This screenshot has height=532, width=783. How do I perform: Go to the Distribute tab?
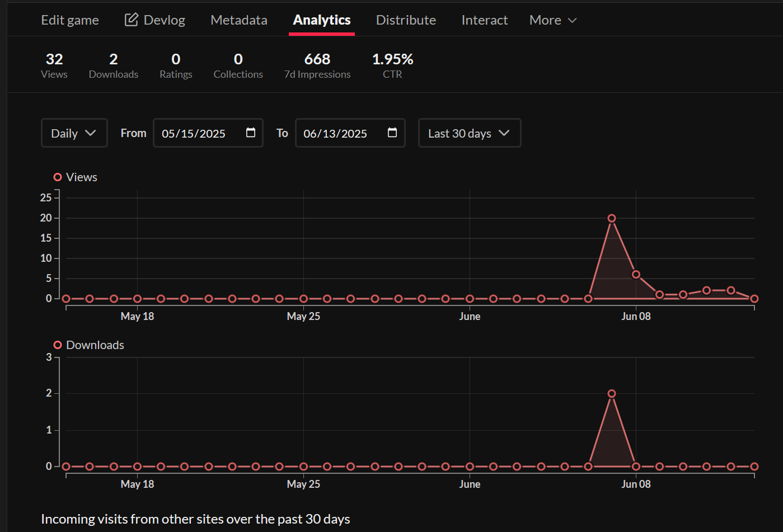[x=406, y=20]
